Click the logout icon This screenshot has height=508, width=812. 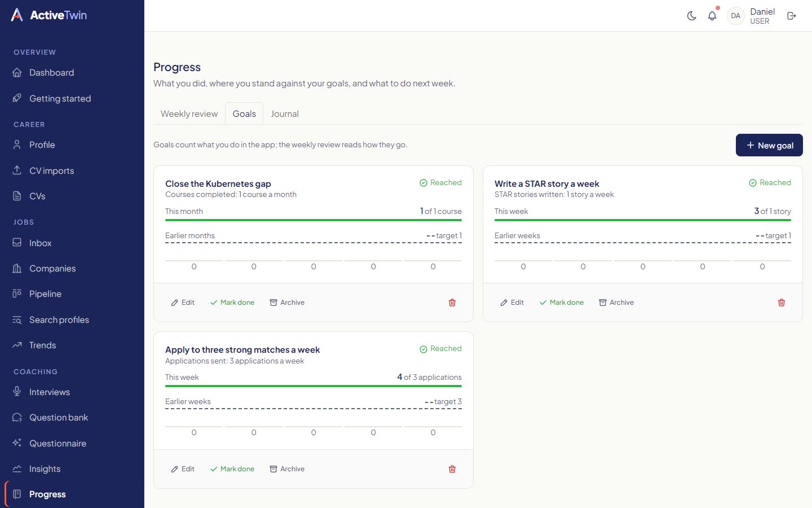792,16
